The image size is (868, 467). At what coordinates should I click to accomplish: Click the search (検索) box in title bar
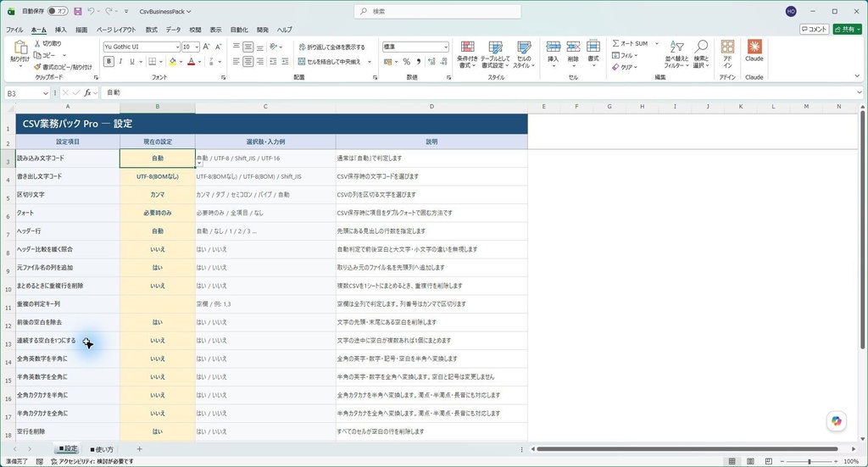tap(437, 11)
